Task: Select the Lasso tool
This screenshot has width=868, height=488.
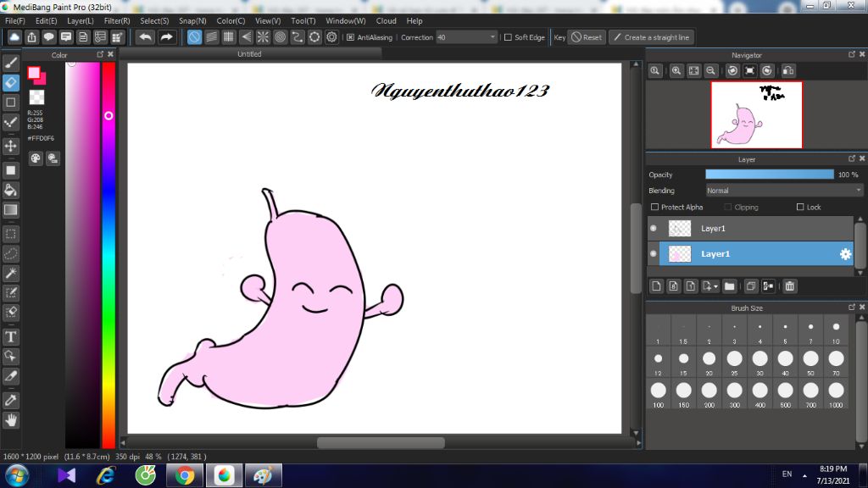Action: [10, 253]
